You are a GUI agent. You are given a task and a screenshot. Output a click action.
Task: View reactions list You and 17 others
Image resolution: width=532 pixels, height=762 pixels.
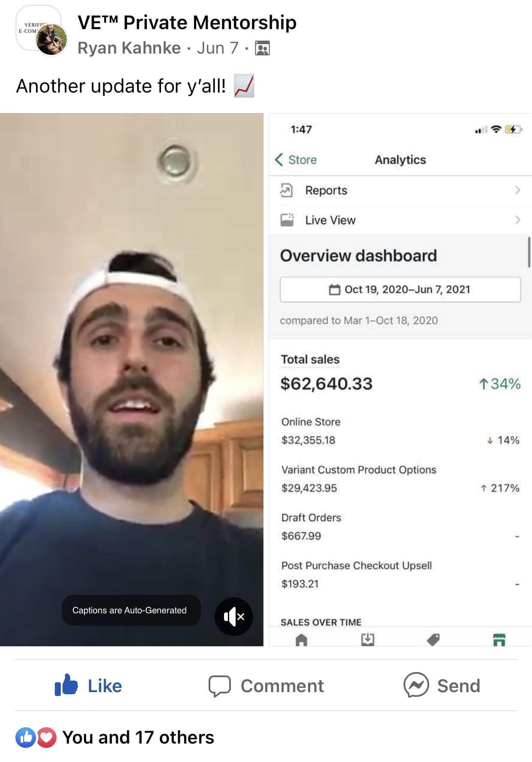pyautogui.click(x=138, y=738)
